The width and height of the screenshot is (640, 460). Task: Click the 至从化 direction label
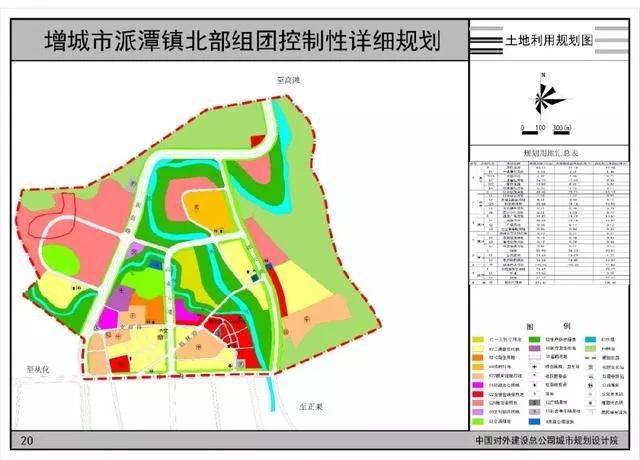tap(38, 369)
